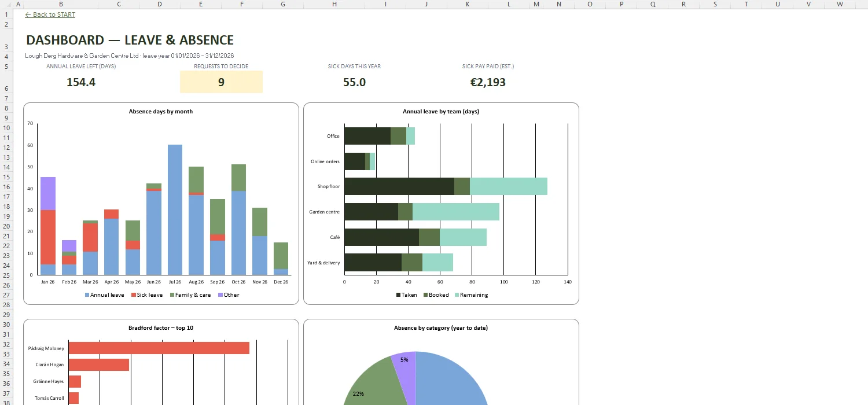Click the 'Annual leave by team (days)' chart title

[441, 112]
